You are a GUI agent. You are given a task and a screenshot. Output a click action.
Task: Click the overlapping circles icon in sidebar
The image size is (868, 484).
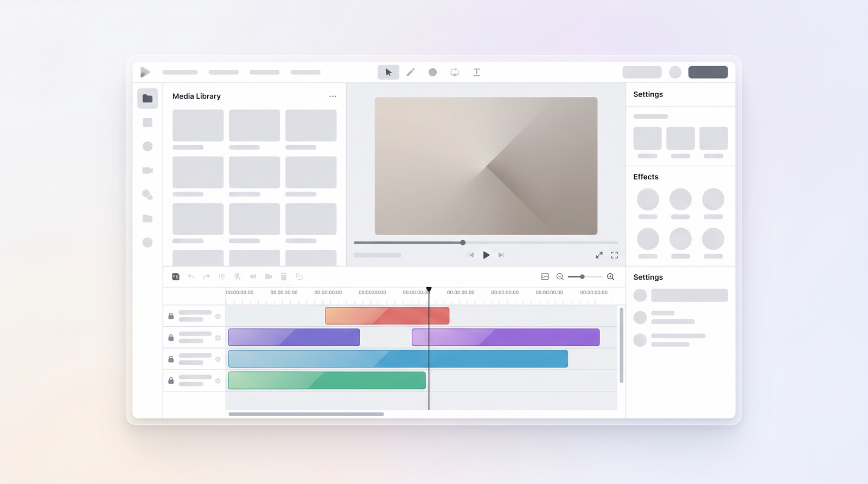148,195
